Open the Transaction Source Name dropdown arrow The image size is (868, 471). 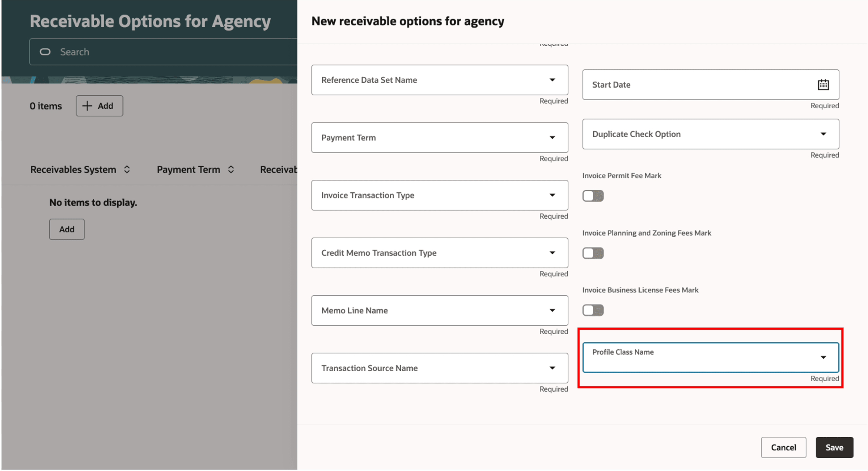(x=552, y=368)
